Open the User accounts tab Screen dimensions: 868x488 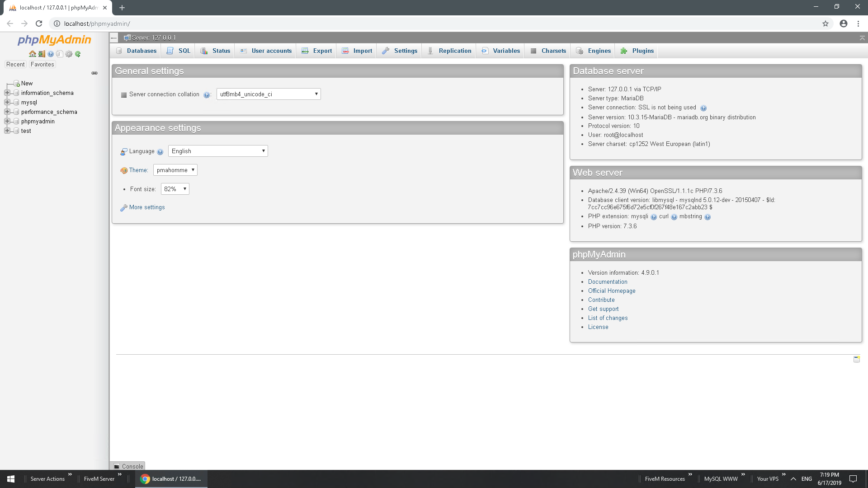pos(266,51)
